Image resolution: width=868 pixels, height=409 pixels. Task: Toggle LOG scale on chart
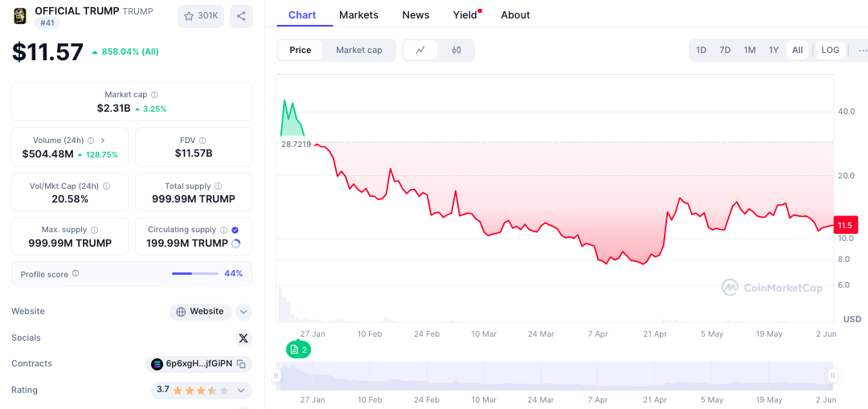click(830, 51)
